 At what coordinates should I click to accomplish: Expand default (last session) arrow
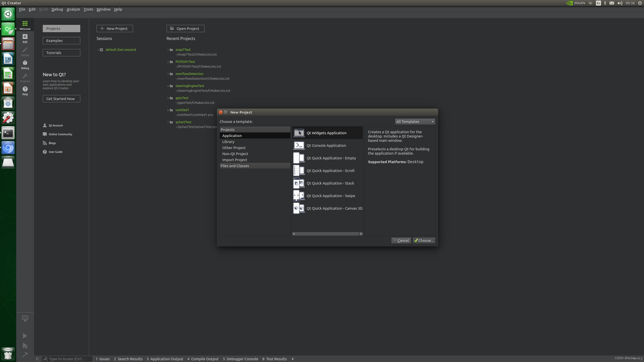(101, 50)
